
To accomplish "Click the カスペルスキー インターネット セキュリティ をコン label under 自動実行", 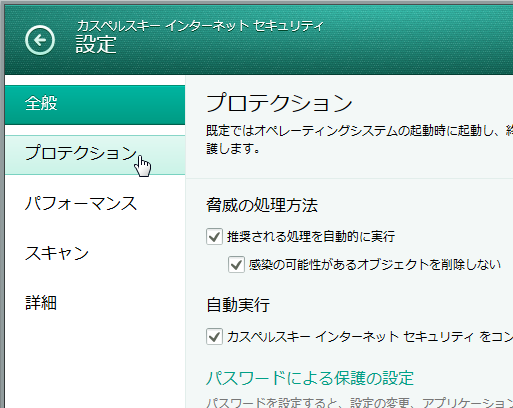I will 370,337.
